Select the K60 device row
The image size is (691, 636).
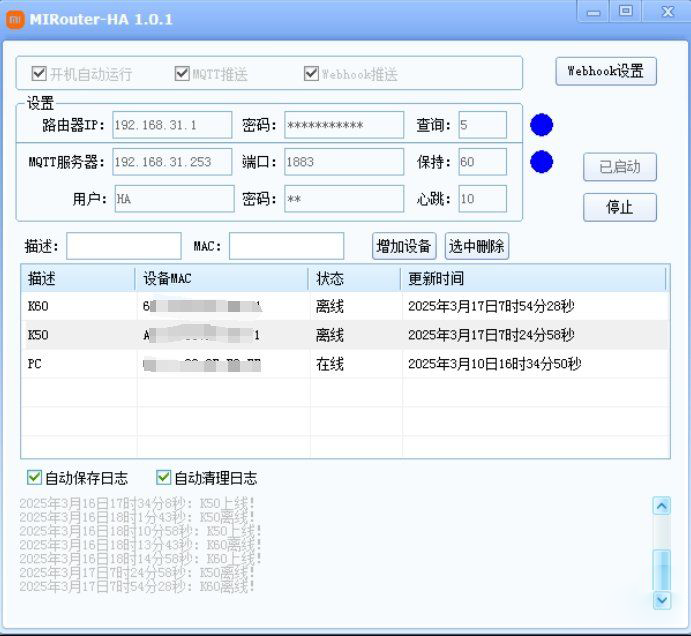345,306
